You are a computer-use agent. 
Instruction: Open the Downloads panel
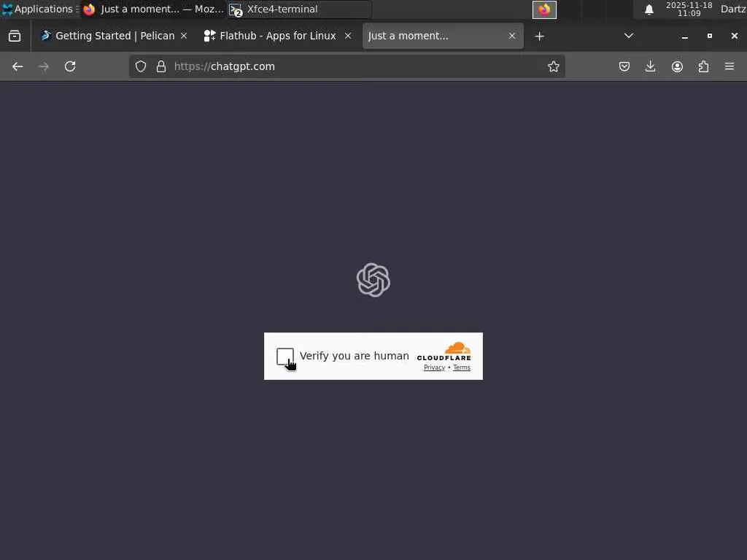(x=650, y=66)
